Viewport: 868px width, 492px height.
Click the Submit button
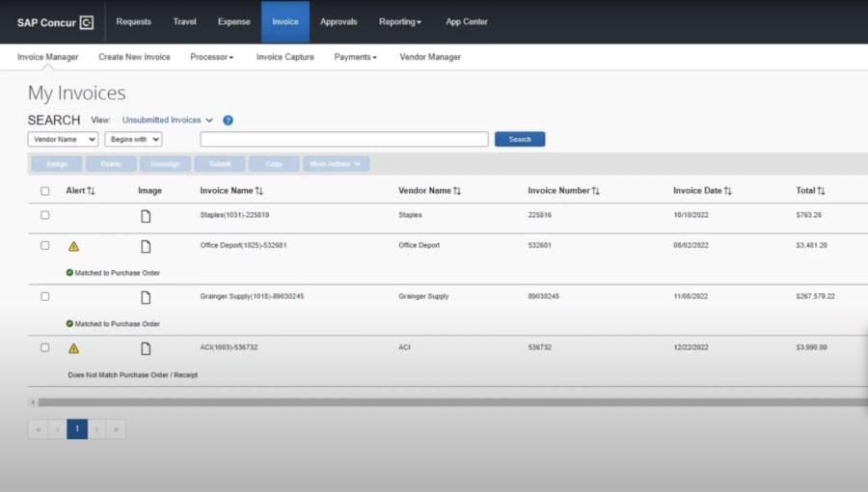pos(220,164)
